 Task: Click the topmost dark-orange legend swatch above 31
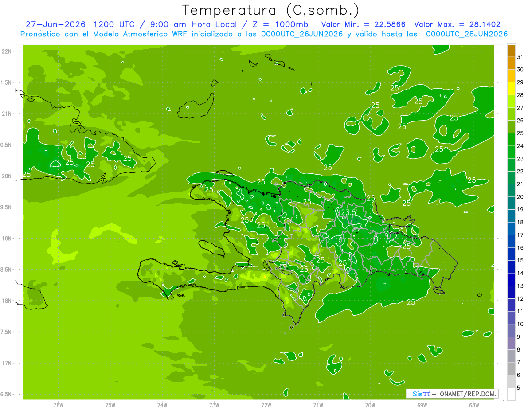point(511,51)
